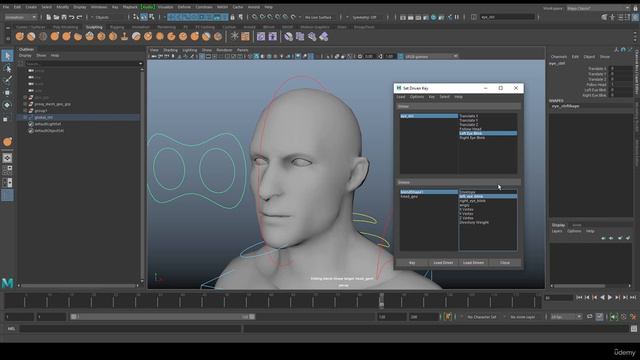Open the Shading menu in the viewport panel
This screenshot has height=360, width=640.
[x=171, y=50]
